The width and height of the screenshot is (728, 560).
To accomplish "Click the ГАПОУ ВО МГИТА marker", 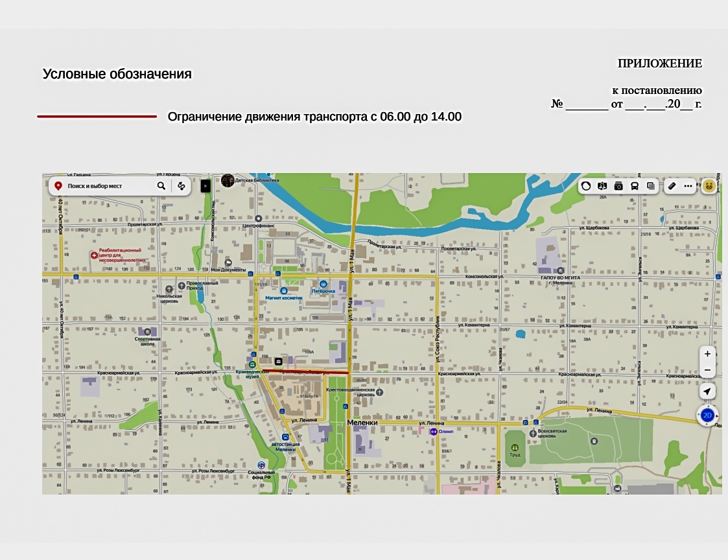I will 560,271.
